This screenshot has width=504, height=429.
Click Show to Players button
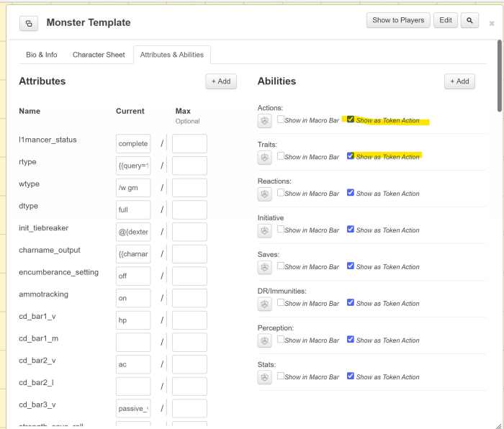point(398,20)
